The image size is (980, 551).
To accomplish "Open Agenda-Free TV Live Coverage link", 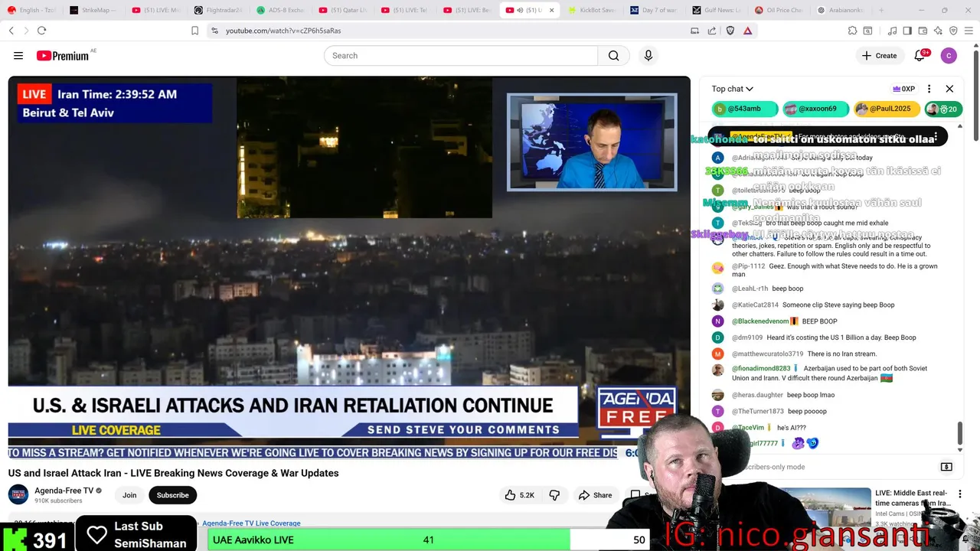I will tap(251, 523).
